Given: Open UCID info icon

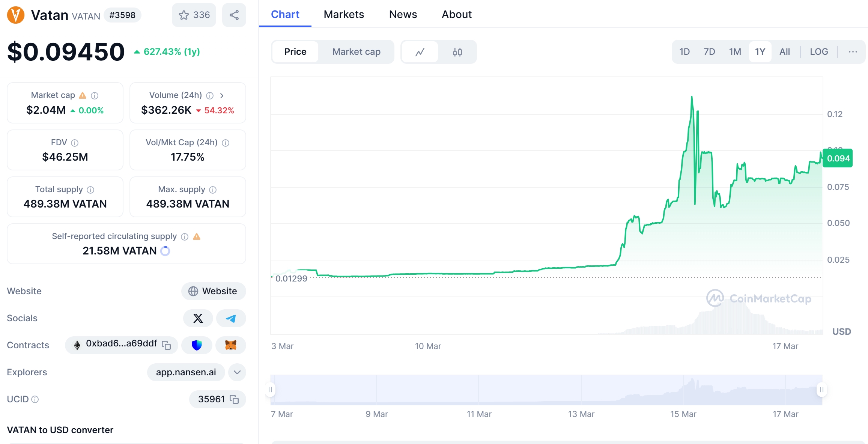Looking at the screenshot, I should click(x=35, y=399).
